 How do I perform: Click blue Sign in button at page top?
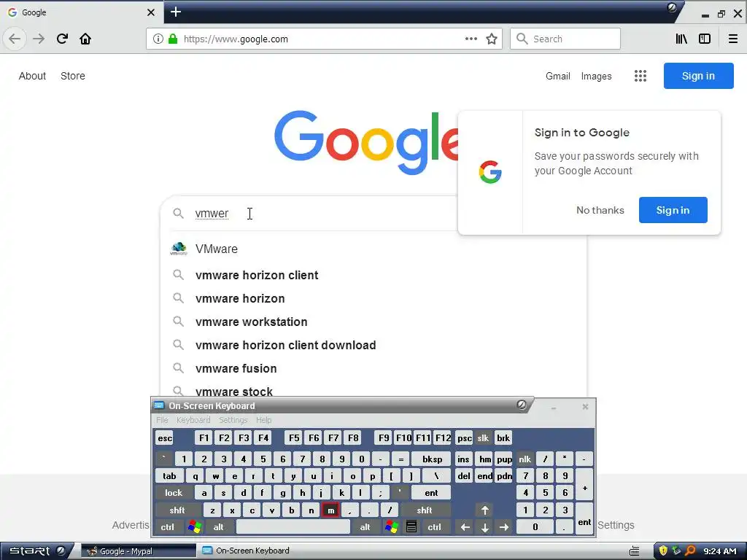pyautogui.click(x=698, y=76)
